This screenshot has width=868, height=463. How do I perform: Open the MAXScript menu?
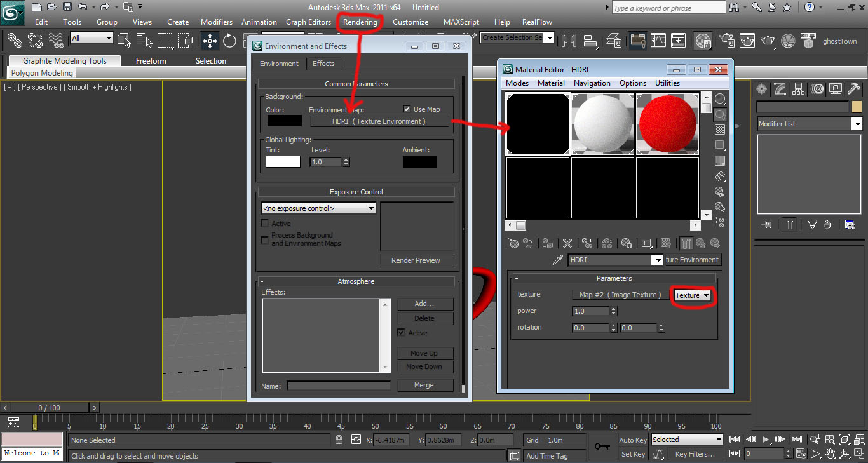click(461, 22)
